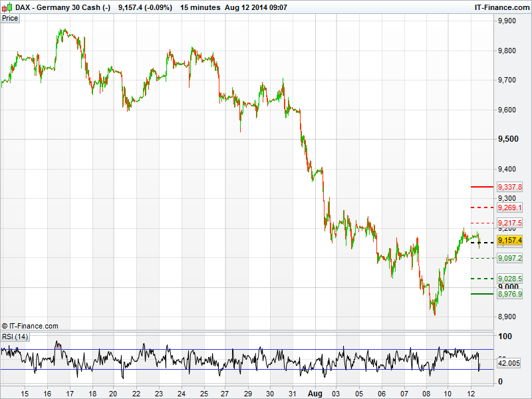
Task: Select the 9,269.1 resistance level label
Action: click(510, 207)
